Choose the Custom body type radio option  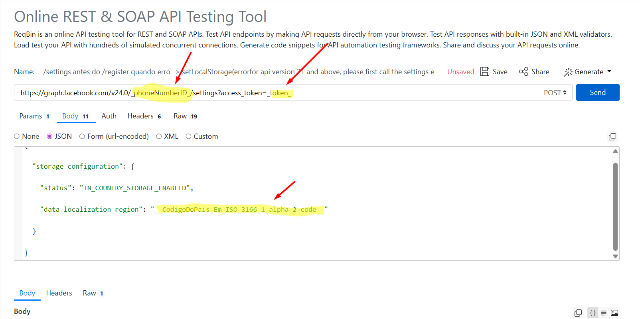click(x=188, y=136)
